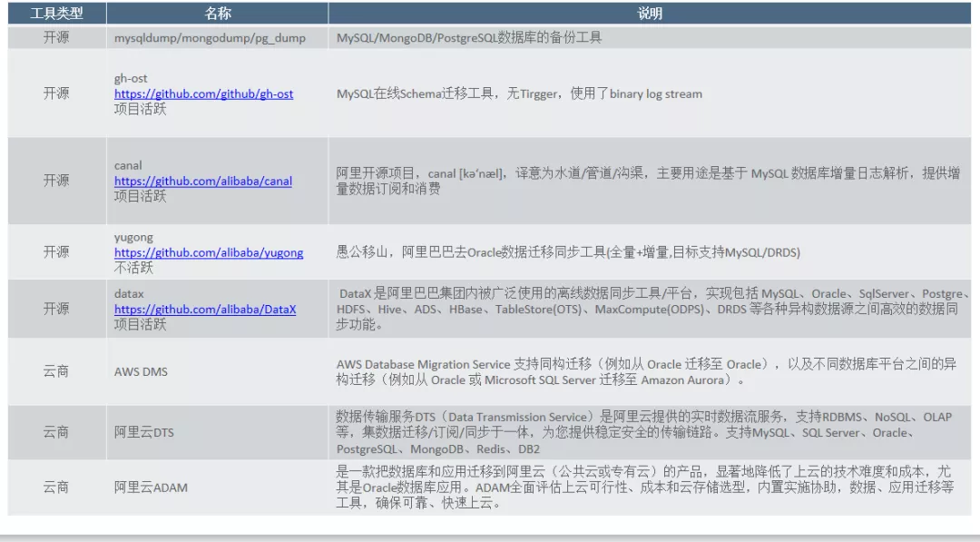Click the 阿里开源项目 canal description

648,181
